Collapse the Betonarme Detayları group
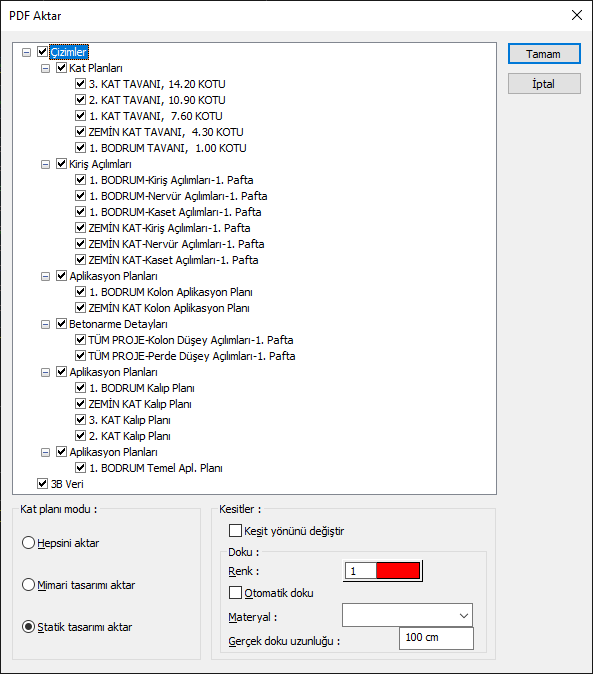Viewport: 593px width, 674px height. (45, 325)
